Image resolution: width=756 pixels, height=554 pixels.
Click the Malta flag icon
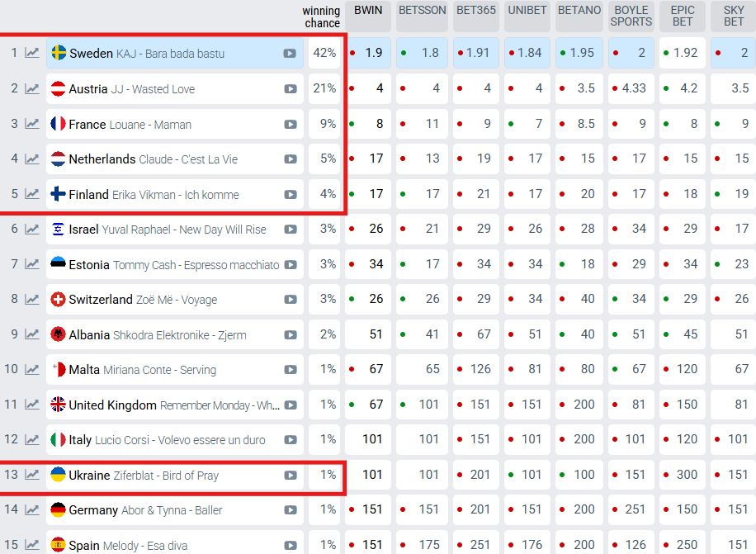click(59, 370)
